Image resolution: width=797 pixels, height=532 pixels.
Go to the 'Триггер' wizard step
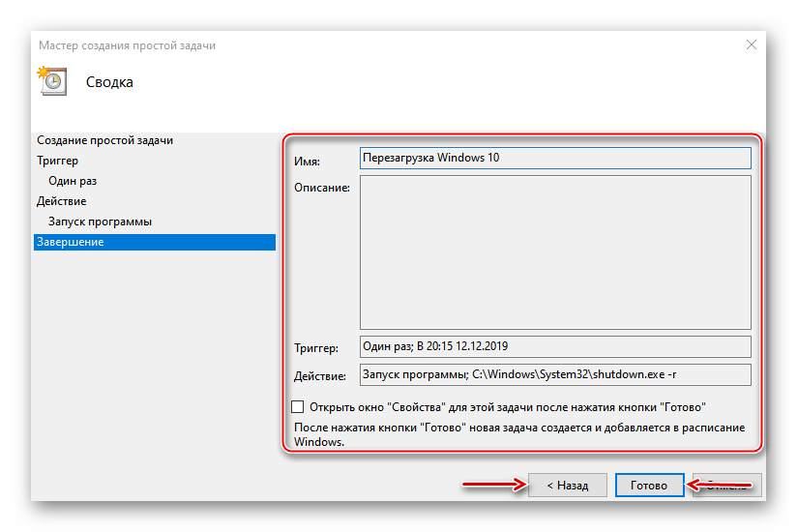coord(57,161)
